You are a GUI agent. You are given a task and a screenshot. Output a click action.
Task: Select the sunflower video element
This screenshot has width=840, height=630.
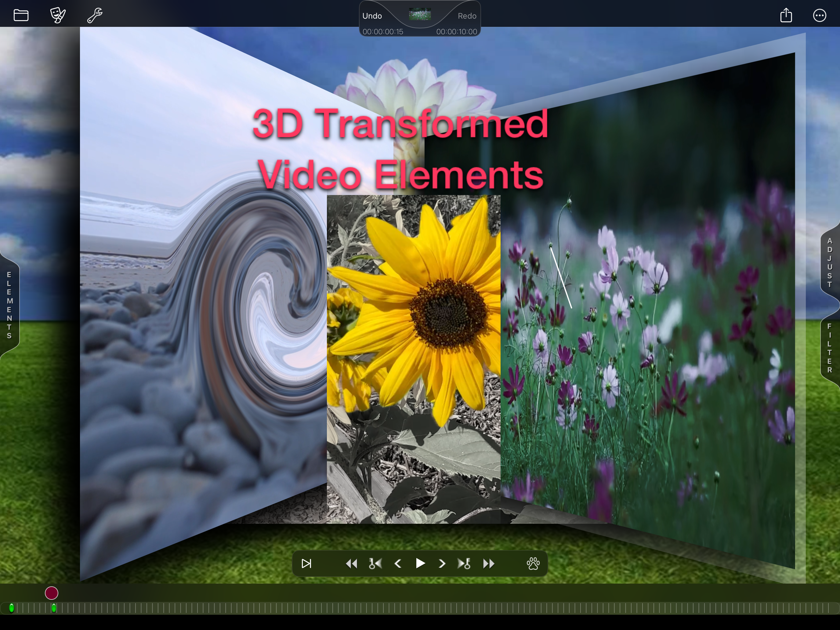[x=414, y=359]
